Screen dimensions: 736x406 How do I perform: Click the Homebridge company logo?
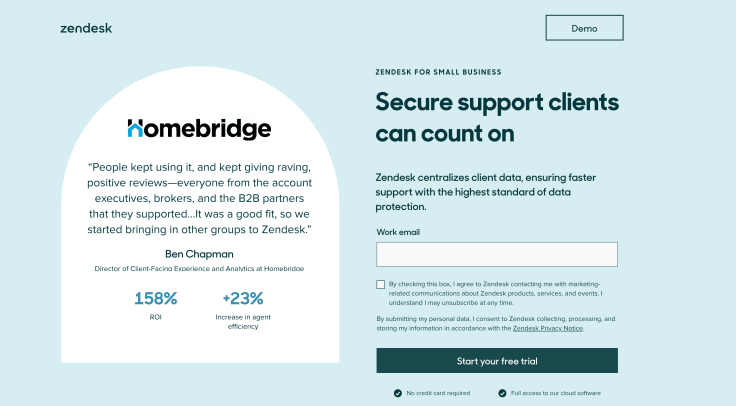pos(199,129)
